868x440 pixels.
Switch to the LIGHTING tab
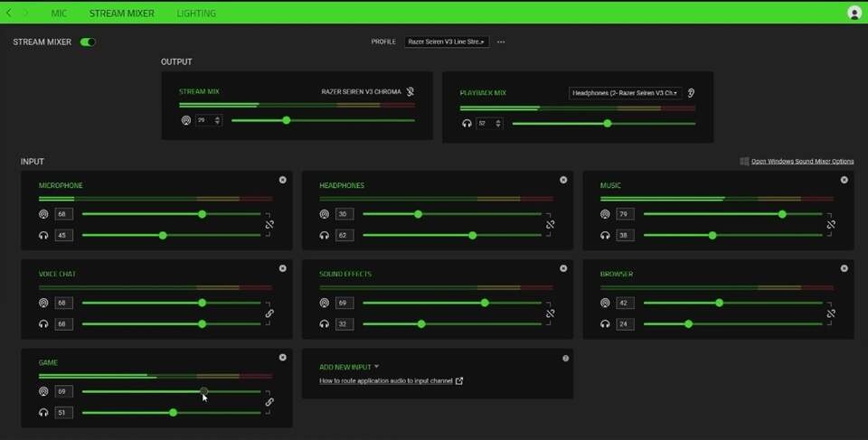pyautogui.click(x=196, y=13)
